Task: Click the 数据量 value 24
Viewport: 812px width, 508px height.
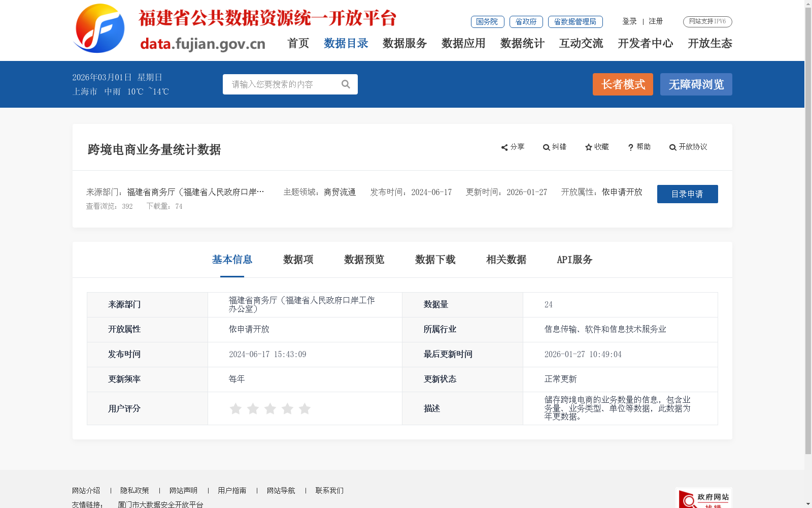Action: pyautogui.click(x=549, y=305)
